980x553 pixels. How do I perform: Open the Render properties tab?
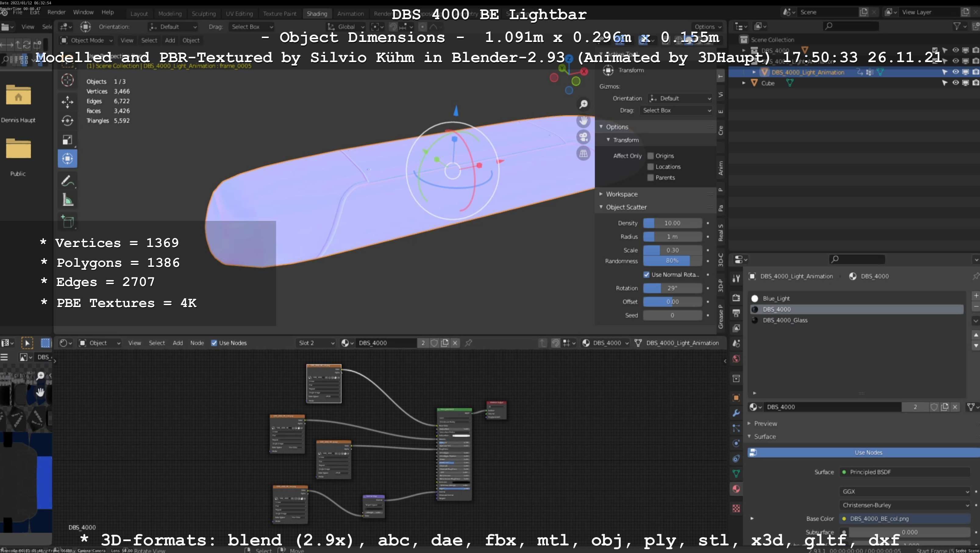(x=736, y=298)
